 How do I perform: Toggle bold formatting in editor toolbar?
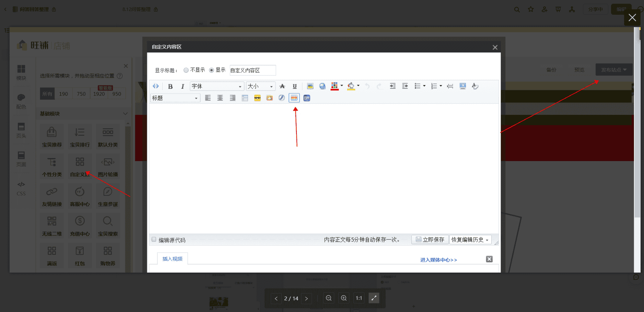point(170,86)
